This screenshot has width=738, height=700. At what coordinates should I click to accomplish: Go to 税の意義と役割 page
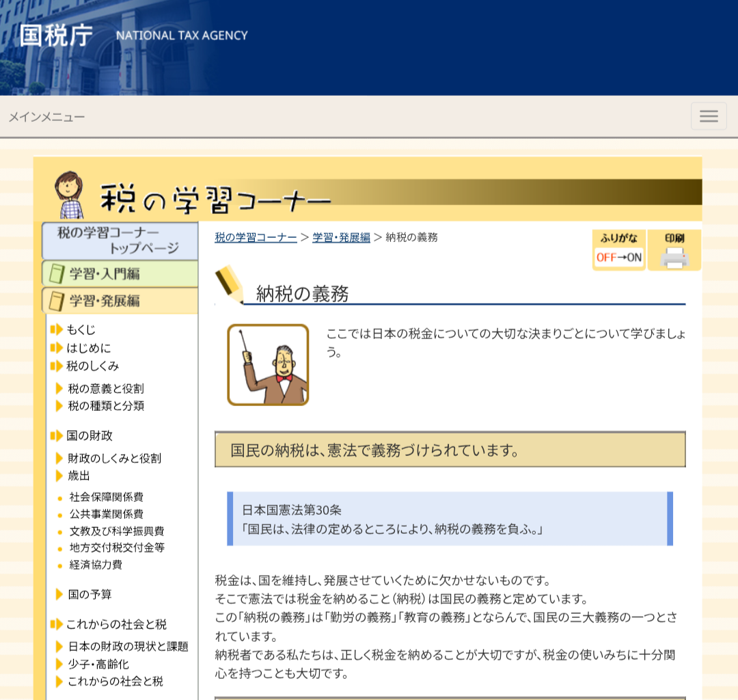pos(106,388)
